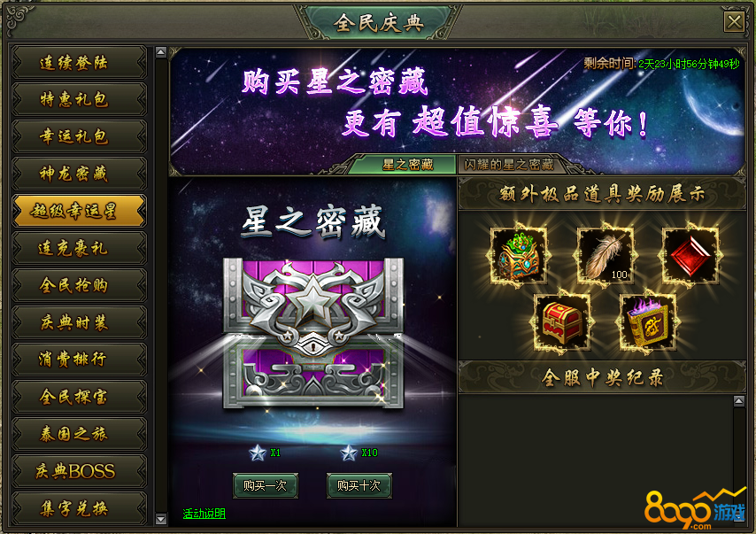Open the 活动说明 link
This screenshot has width=756, height=534.
pyautogui.click(x=204, y=514)
